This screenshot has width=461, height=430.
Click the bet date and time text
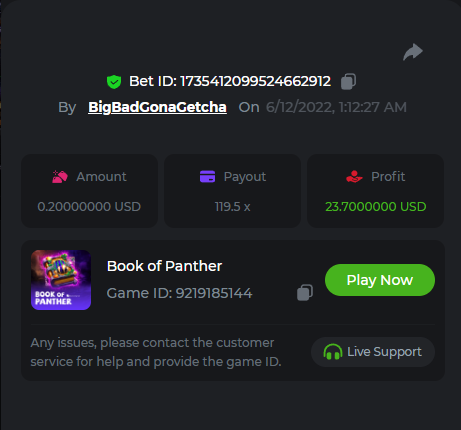pyautogui.click(x=336, y=107)
